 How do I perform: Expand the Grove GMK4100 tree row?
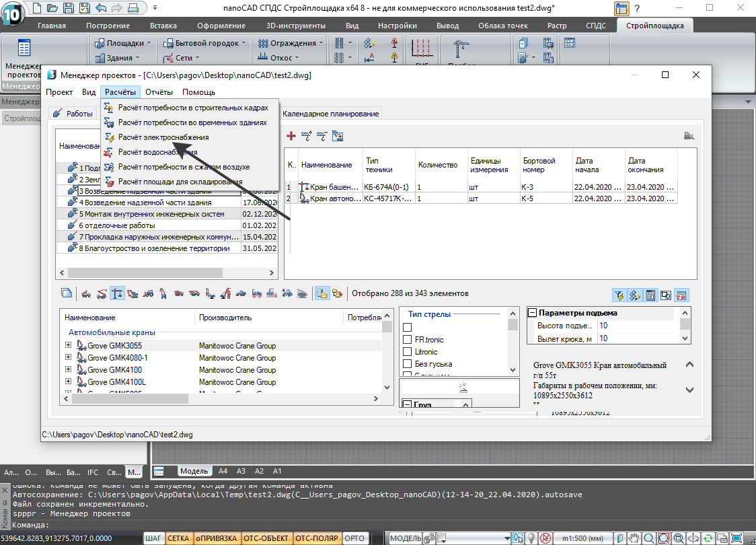coord(69,369)
